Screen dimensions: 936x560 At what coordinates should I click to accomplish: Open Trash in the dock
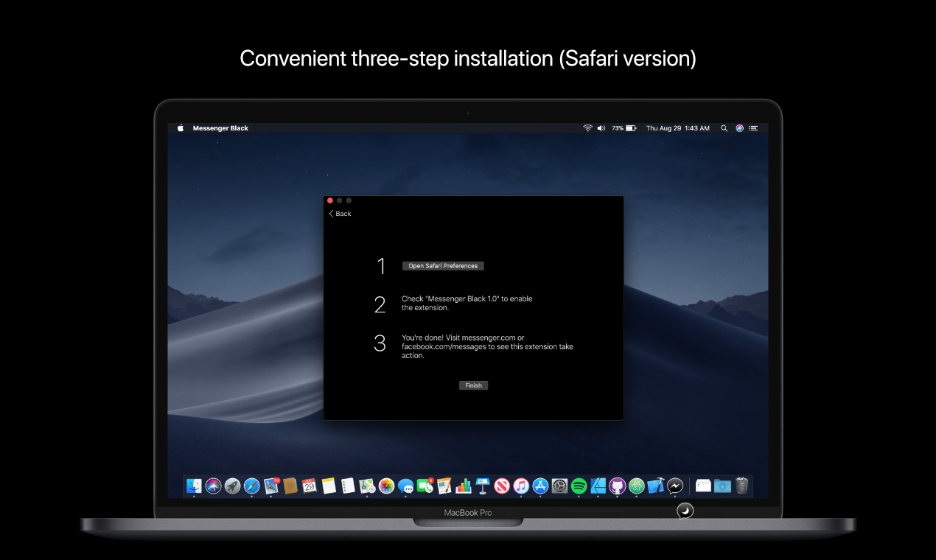click(741, 486)
